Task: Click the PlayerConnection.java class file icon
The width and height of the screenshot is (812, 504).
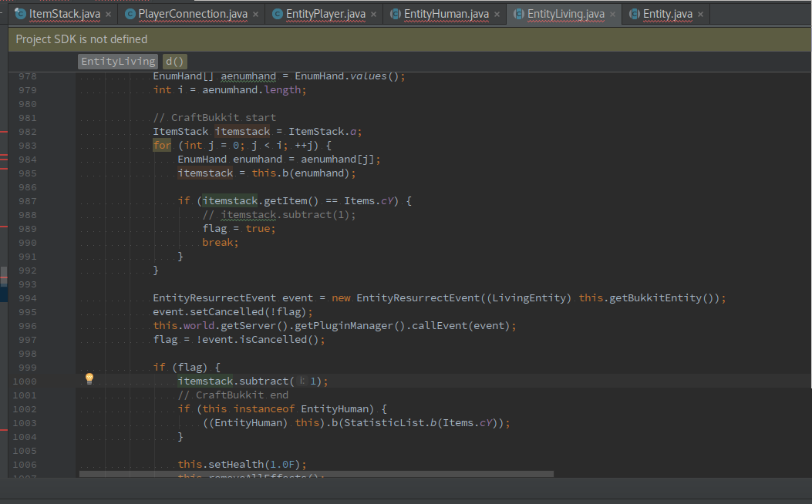Action: tap(130, 14)
